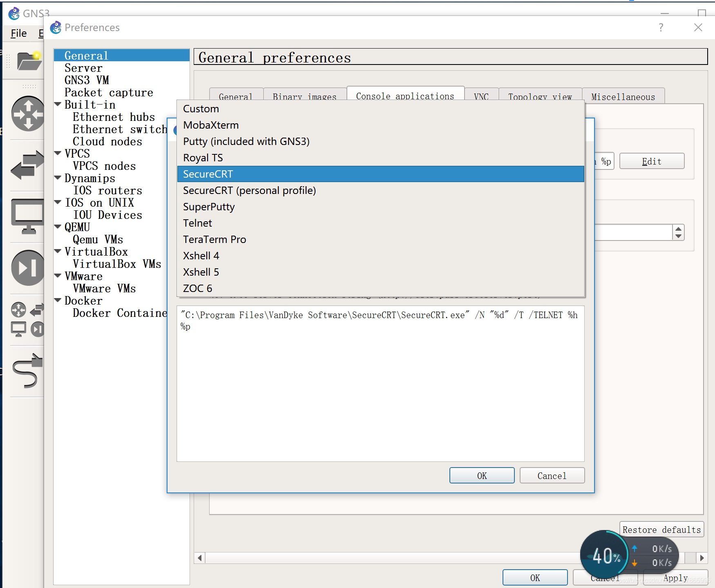This screenshot has width=715, height=588.
Task: Select VirtualBox VMs tree item
Action: (117, 264)
